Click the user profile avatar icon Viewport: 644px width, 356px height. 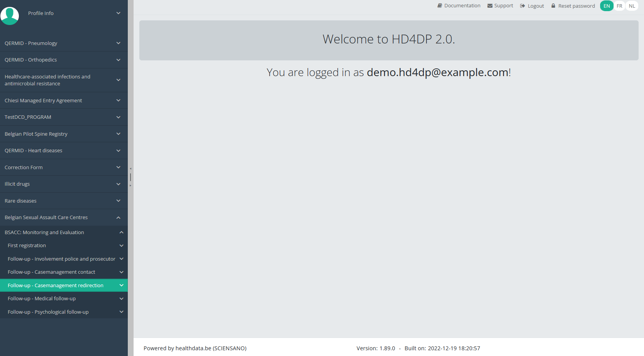(10, 16)
